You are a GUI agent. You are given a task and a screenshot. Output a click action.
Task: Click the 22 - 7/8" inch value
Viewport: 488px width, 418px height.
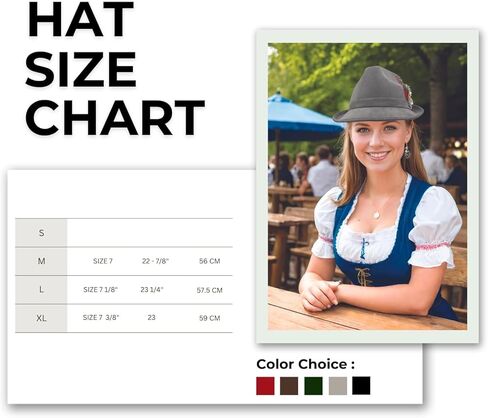155,261
